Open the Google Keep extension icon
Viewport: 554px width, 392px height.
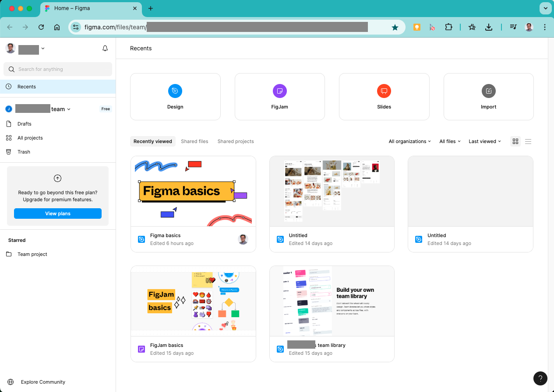click(x=417, y=27)
